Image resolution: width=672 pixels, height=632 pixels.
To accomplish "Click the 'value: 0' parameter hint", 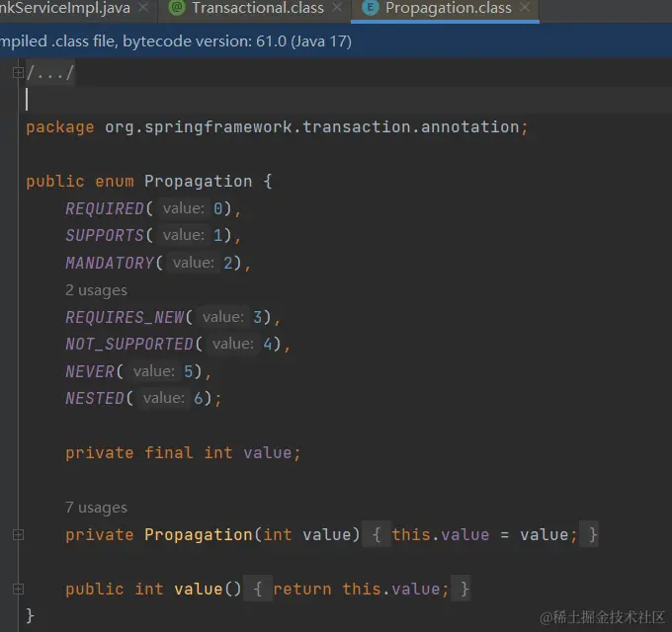I will (193, 208).
